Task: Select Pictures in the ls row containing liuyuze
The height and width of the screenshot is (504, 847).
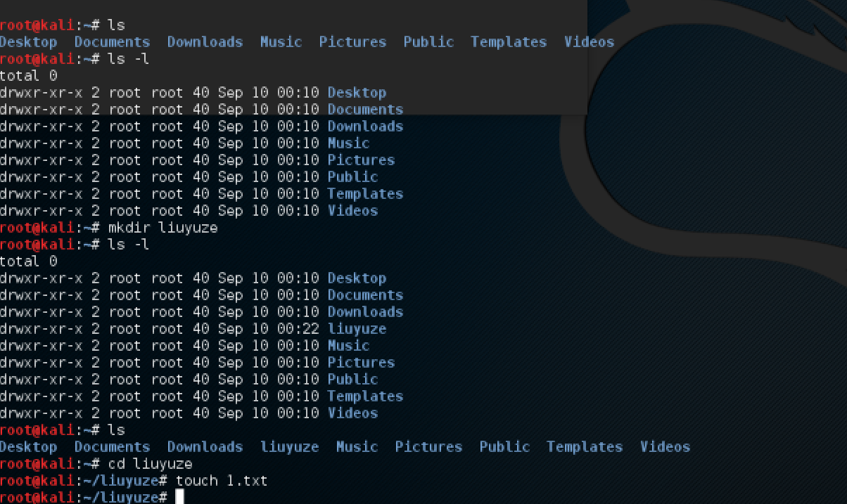Action: 428,447
